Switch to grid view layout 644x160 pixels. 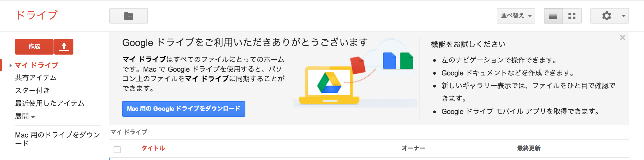[572, 16]
